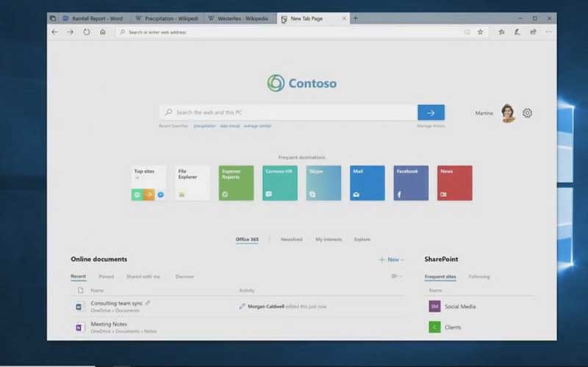Close the New Tab Page tab
Viewport: 588px width, 367px height.
(x=344, y=18)
